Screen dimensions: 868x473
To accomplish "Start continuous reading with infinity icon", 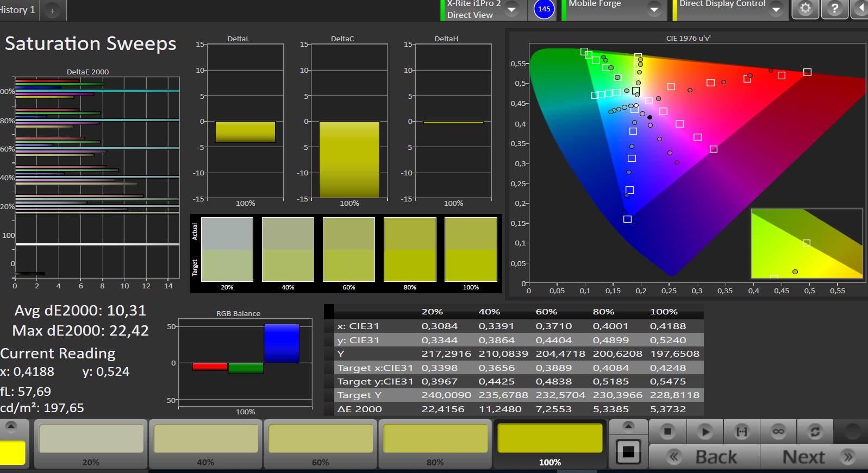I will [778, 432].
